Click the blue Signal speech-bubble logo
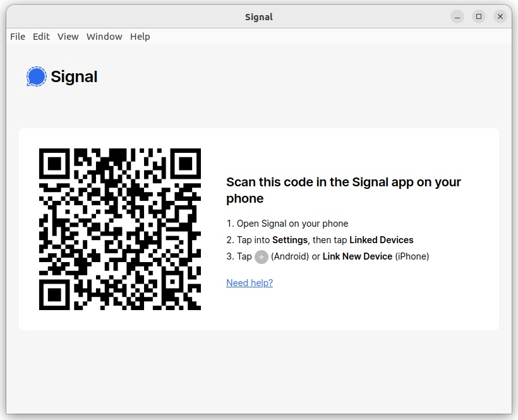 click(37, 76)
